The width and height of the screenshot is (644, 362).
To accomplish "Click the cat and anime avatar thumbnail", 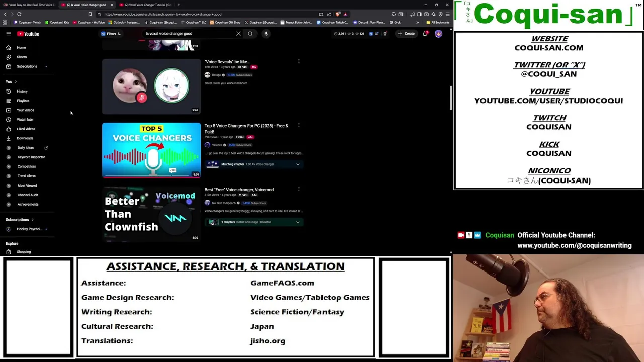I will (x=151, y=86).
